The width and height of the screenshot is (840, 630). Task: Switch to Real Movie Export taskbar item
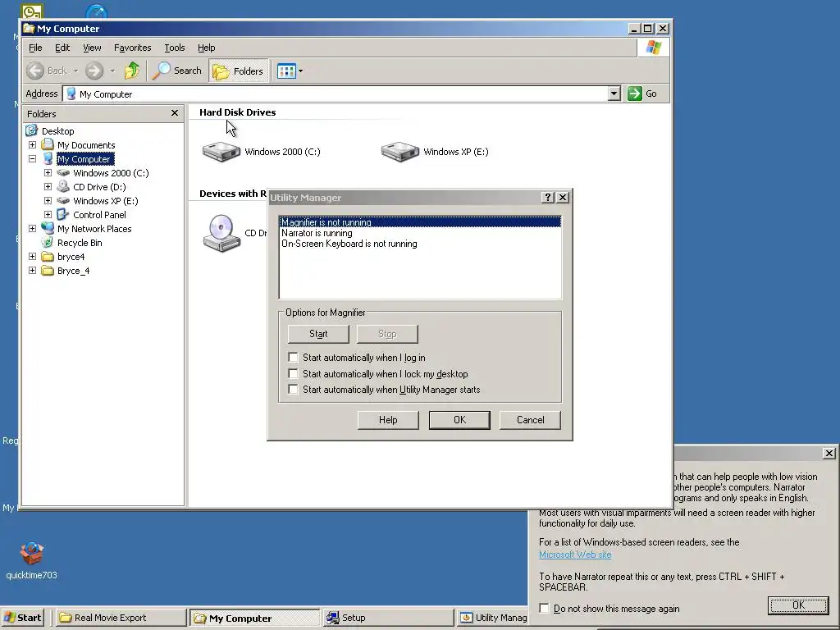click(120, 618)
